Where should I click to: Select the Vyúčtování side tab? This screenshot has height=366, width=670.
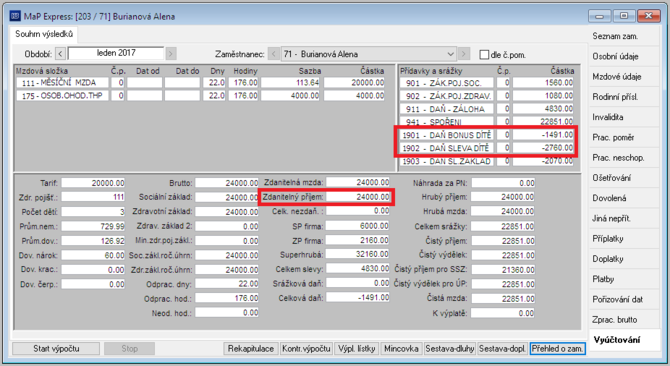pos(624,340)
